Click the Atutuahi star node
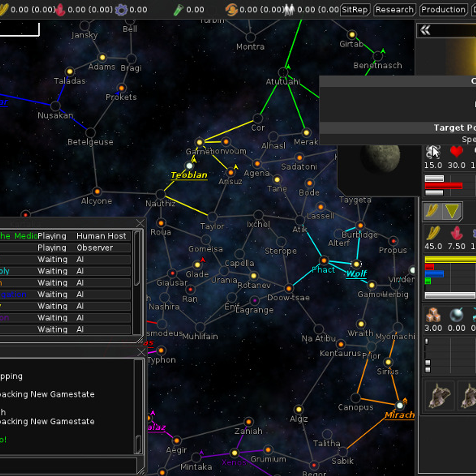Screen dimensions: 476x476 click(283, 72)
